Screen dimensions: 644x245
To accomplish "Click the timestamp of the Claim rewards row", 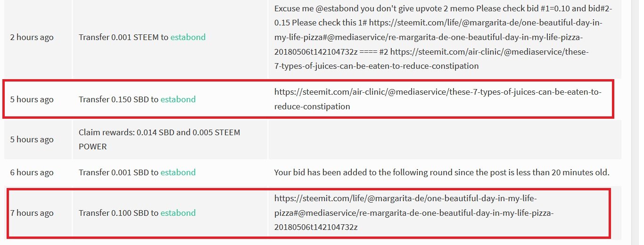I will [32, 139].
